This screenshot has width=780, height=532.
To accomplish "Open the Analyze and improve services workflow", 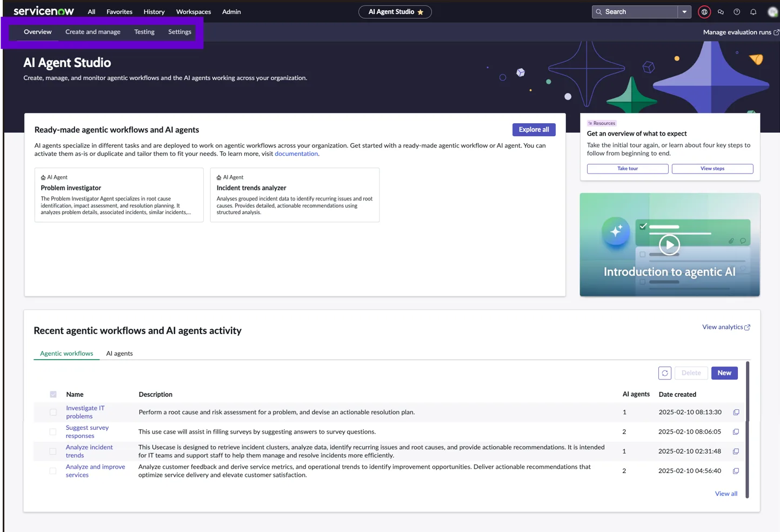I will 95,471.
